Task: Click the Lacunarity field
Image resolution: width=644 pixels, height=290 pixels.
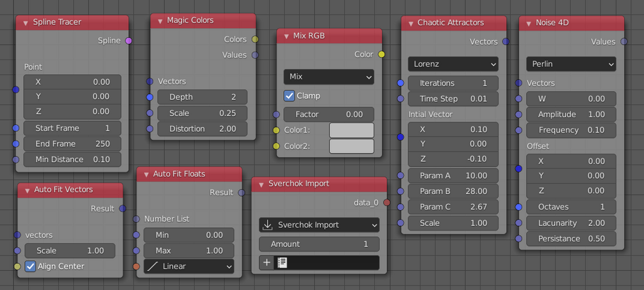Action: click(x=571, y=223)
